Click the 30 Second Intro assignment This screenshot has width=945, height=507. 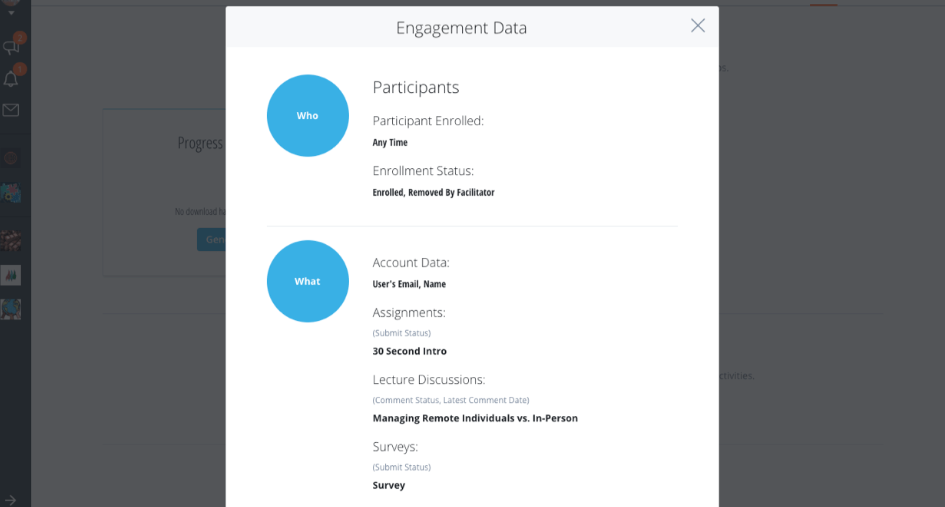click(x=410, y=351)
